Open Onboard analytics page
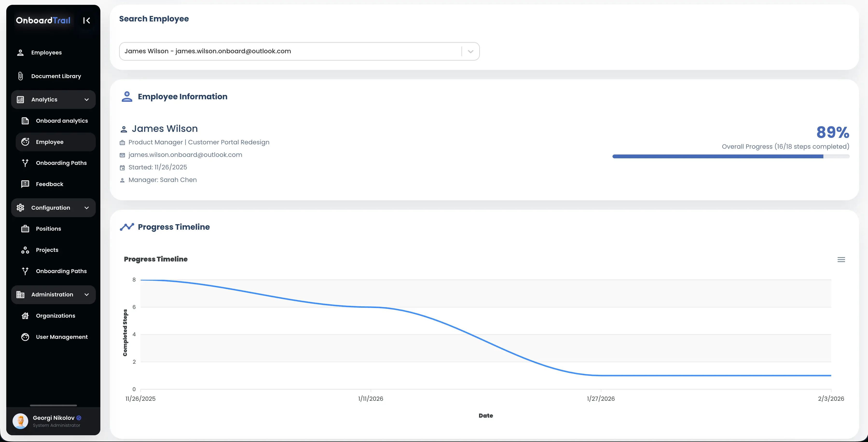Viewport: 868px width, 442px height. [x=62, y=121]
